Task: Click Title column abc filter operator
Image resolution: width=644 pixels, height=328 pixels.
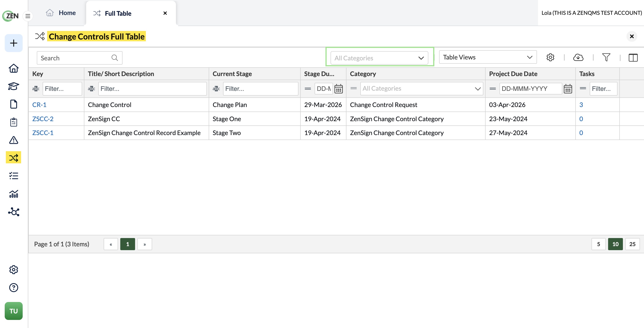Action: (92, 88)
